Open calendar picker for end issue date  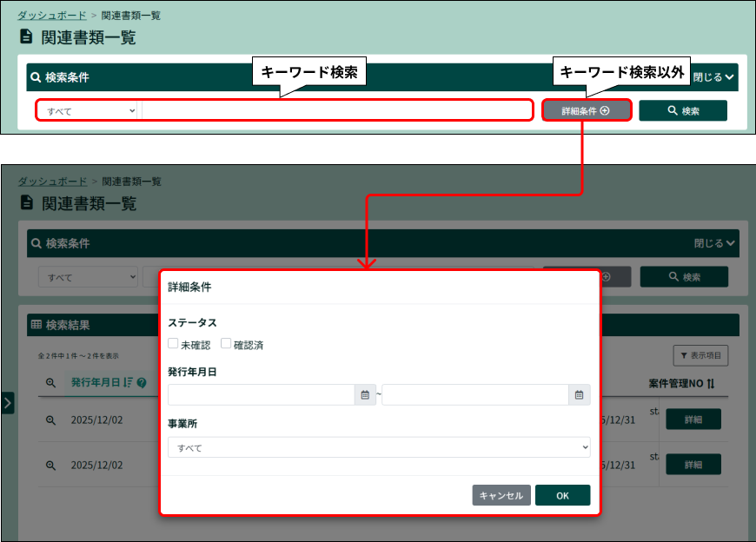579,395
